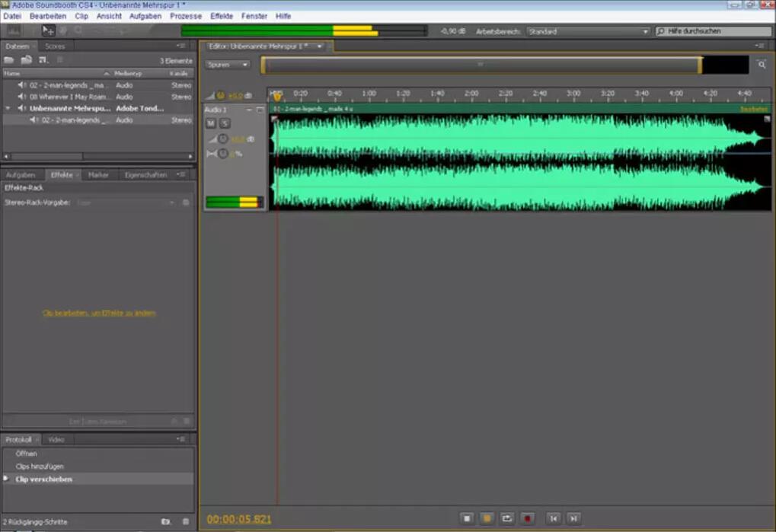The image size is (776, 532).
Task: Click the fade-in handle at the clip start
Action: 273,119
